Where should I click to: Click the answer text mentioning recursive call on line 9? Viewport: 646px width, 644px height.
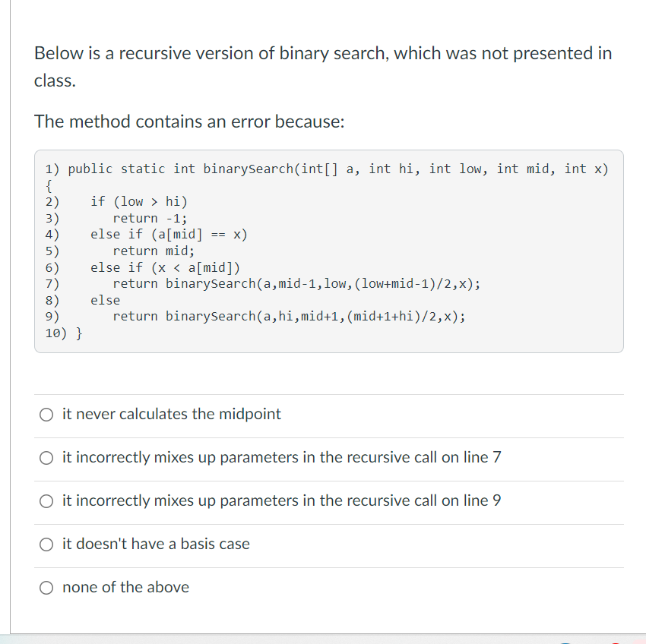pyautogui.click(x=281, y=500)
